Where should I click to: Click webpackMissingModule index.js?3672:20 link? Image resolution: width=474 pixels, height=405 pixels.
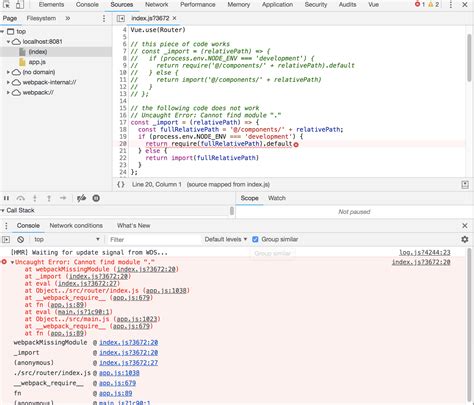pyautogui.click(x=129, y=342)
